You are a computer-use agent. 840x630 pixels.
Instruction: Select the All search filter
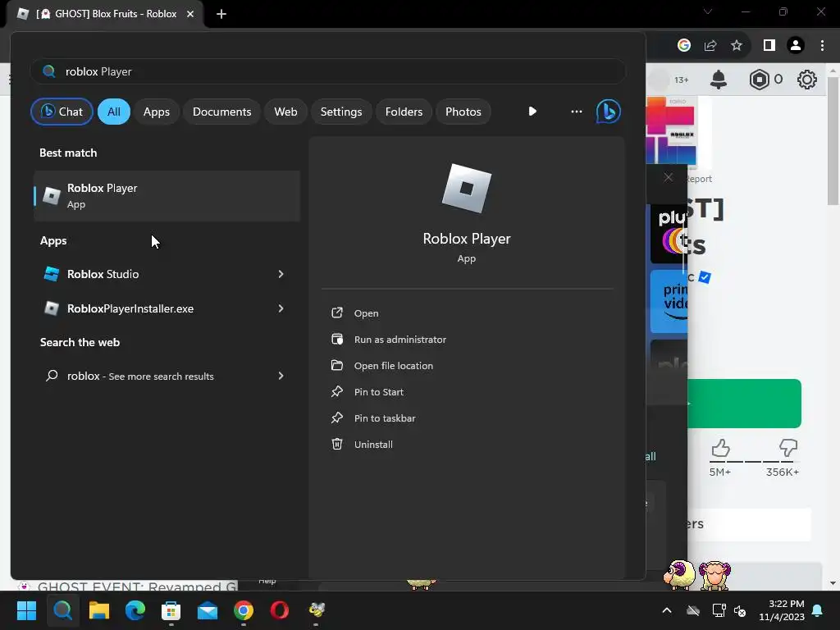(113, 112)
